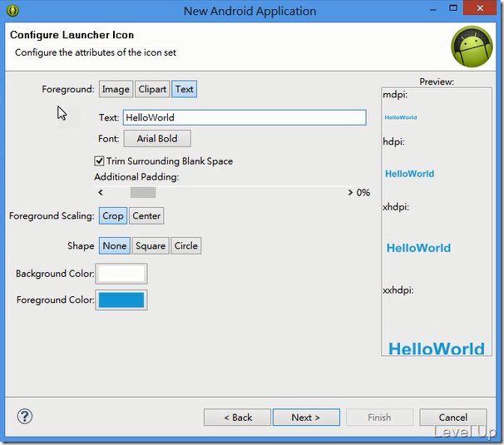504x445 pixels.
Task: Proceed with the Next button
Action: [306, 418]
